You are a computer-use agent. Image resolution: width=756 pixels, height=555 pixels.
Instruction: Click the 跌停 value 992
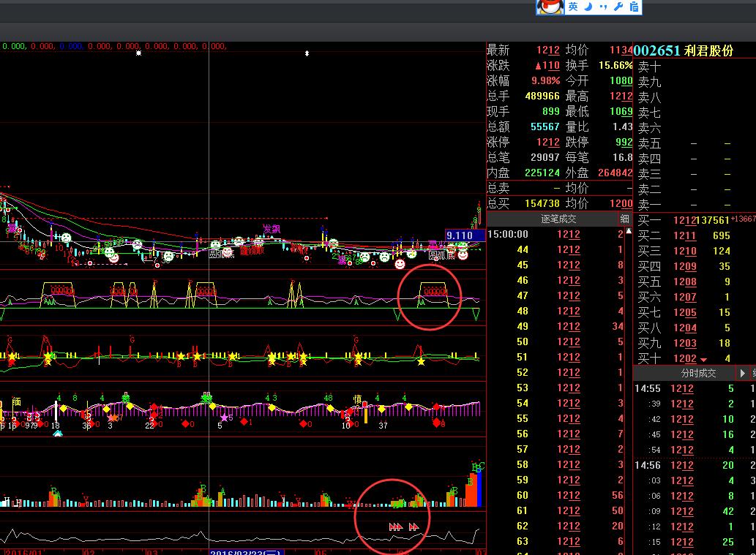point(624,142)
